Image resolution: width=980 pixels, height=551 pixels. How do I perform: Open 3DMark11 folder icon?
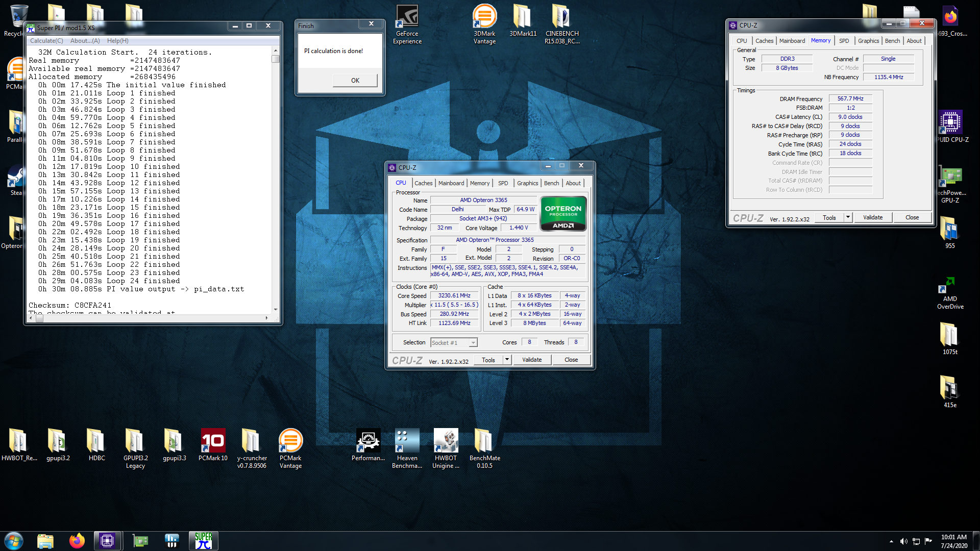(x=523, y=20)
